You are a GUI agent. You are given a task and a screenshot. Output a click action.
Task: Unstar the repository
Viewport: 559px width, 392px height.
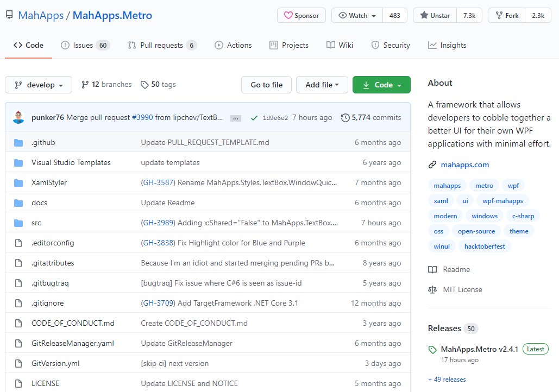(435, 15)
